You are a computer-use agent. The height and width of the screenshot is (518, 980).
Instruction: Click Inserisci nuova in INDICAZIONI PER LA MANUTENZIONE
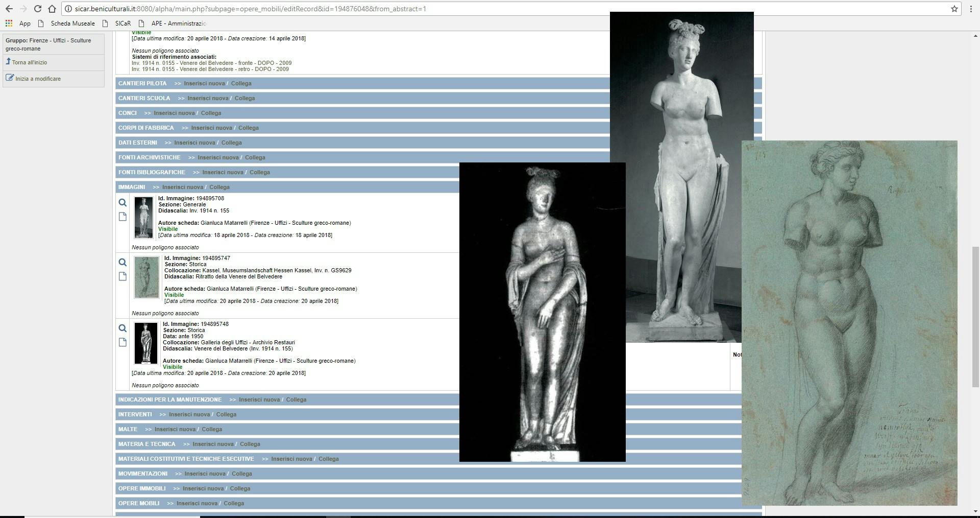click(259, 399)
